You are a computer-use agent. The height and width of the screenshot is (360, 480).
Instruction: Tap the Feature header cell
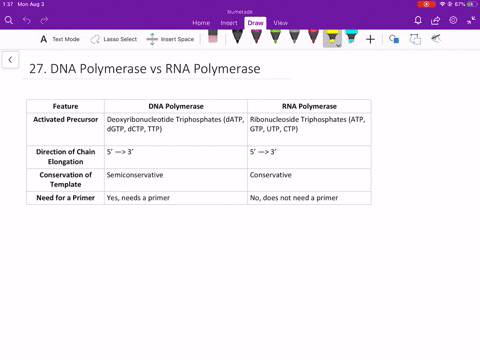(x=65, y=106)
